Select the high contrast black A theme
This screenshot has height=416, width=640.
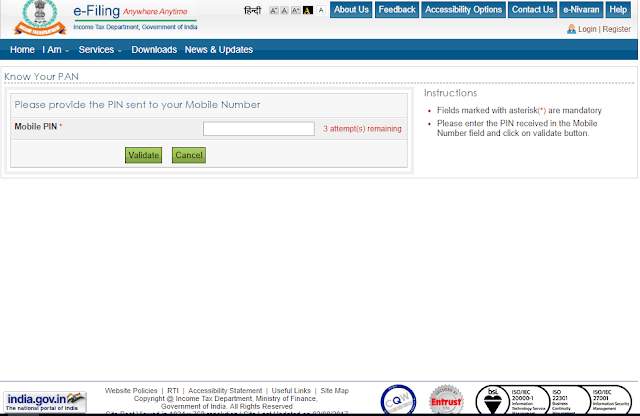[x=308, y=10]
